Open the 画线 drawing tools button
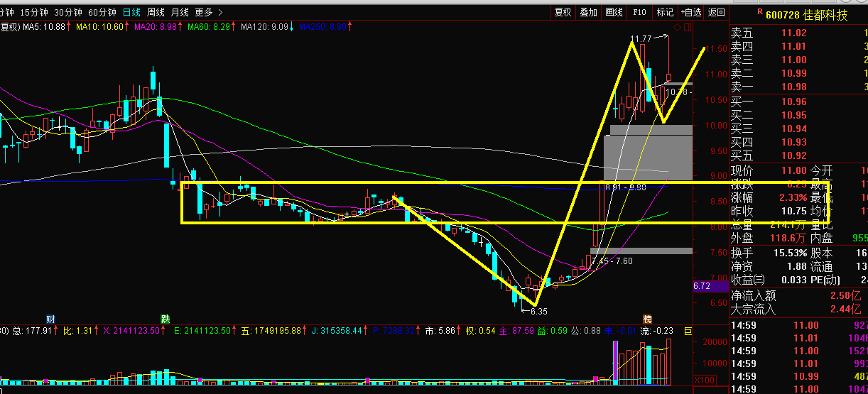Screen dimensions: 868x394 (x=614, y=12)
